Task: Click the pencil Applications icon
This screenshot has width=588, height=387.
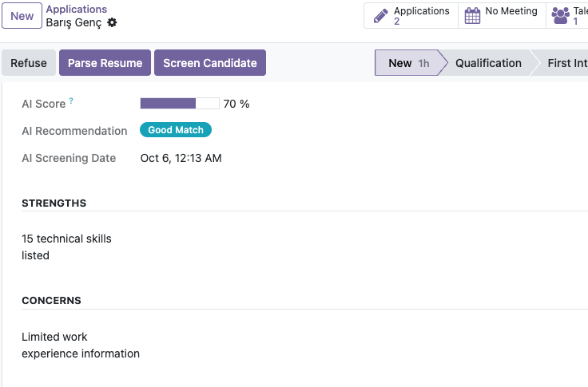Action: (x=380, y=16)
